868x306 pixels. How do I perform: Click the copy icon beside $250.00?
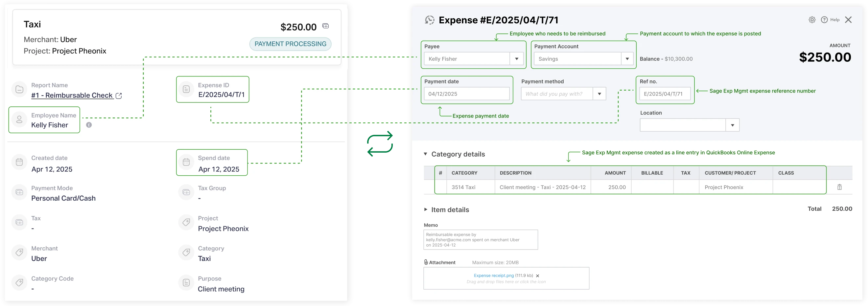(x=325, y=26)
